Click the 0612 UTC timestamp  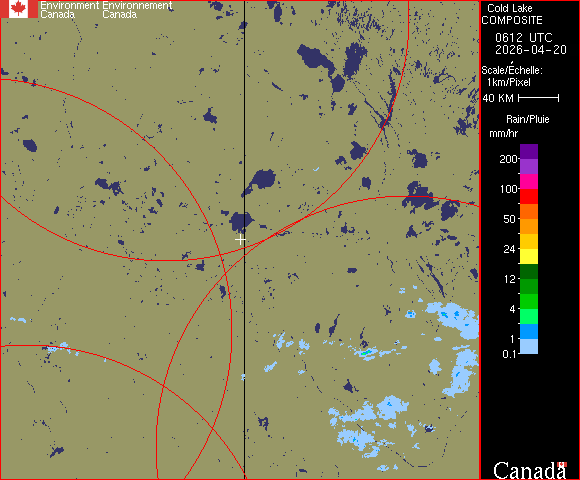point(523,38)
